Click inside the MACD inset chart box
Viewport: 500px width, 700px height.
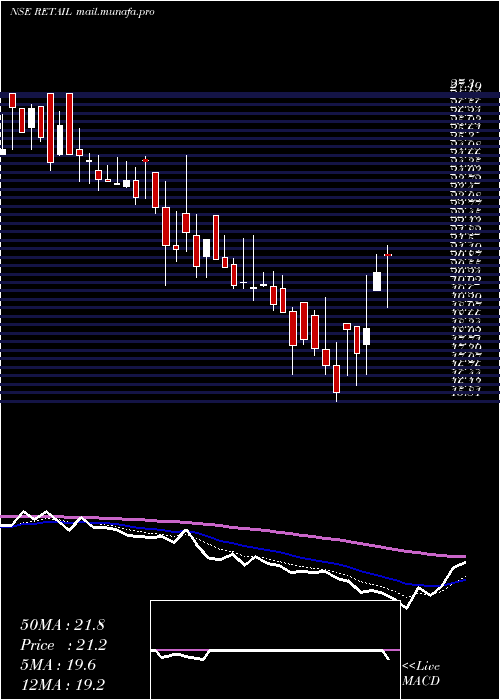275,650
